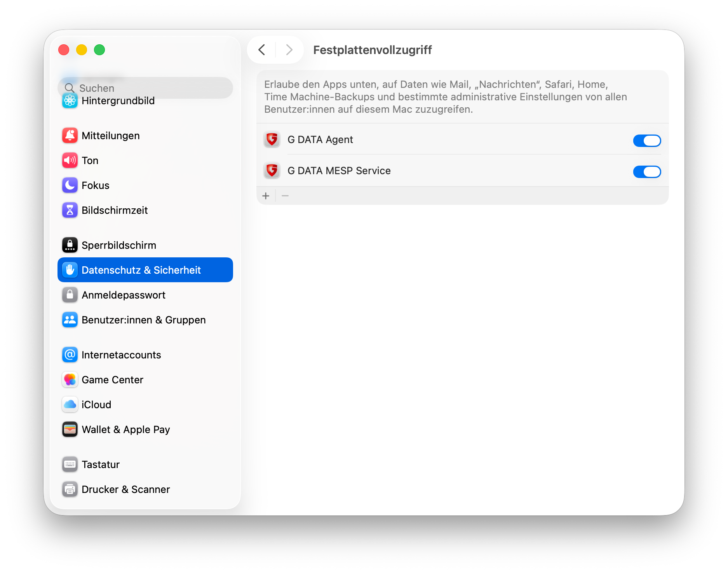Go back with the left chevron
728x573 pixels.
coord(262,50)
